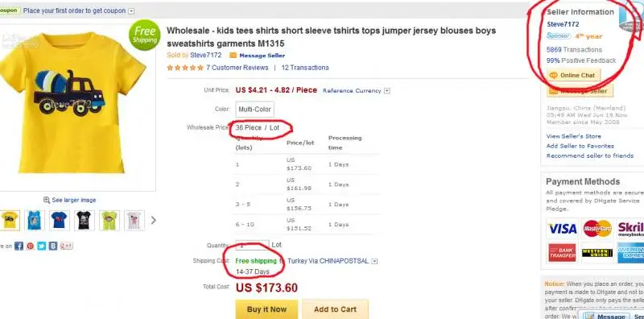Show next product thumbnails with arrow
The height and width of the screenshot is (319, 644).
pyautogui.click(x=153, y=221)
